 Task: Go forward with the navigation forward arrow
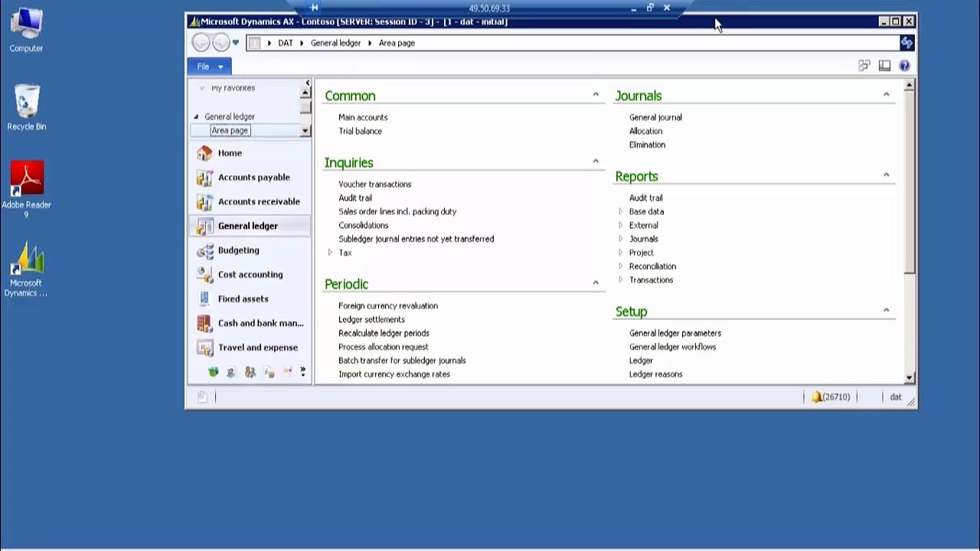tap(220, 43)
